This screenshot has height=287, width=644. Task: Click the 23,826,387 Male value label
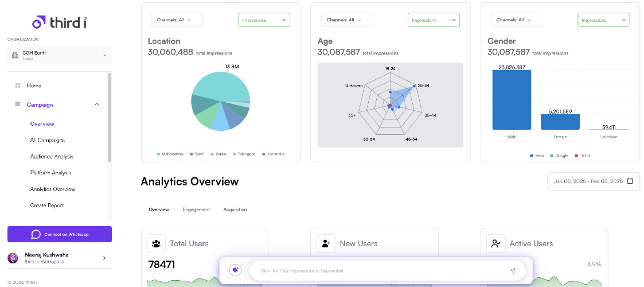[x=512, y=67]
